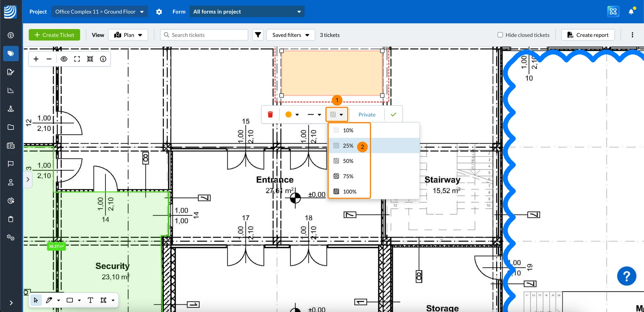Check Hide closed tickets
Image resolution: width=644 pixels, height=312 pixels.
coord(500,35)
